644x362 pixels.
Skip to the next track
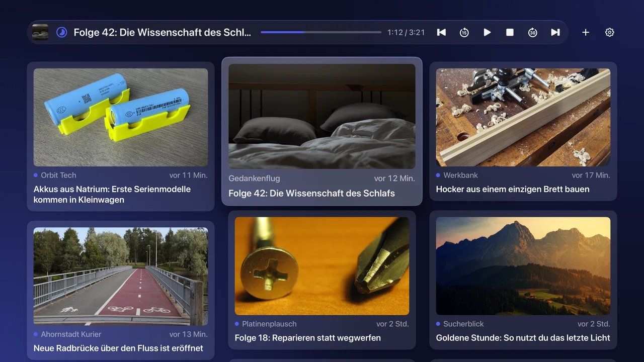(555, 32)
